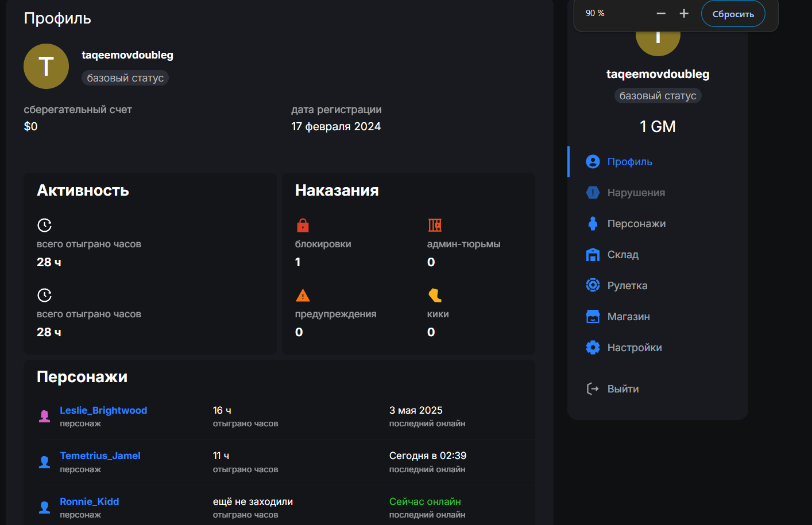
Task: Decrease zoom with the minus button
Action: [661, 13]
